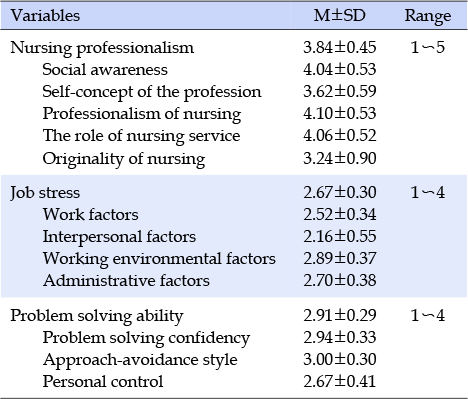Click Originality of nursing row label
468x399 pixels.
(124, 159)
